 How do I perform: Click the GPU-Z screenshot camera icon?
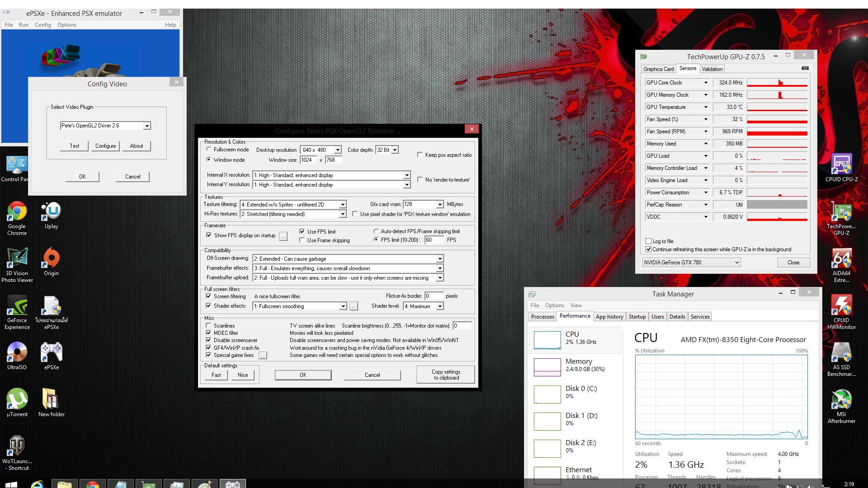pyautogui.click(x=805, y=68)
